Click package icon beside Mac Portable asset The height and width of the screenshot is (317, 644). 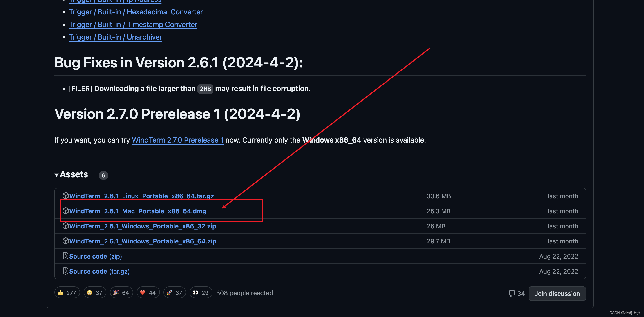[x=65, y=210]
